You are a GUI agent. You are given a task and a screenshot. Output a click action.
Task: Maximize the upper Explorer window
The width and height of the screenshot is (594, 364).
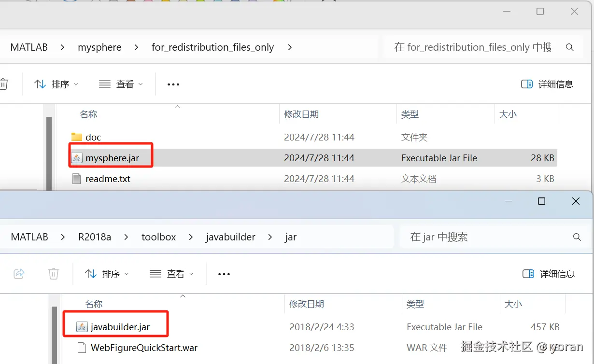click(x=540, y=12)
